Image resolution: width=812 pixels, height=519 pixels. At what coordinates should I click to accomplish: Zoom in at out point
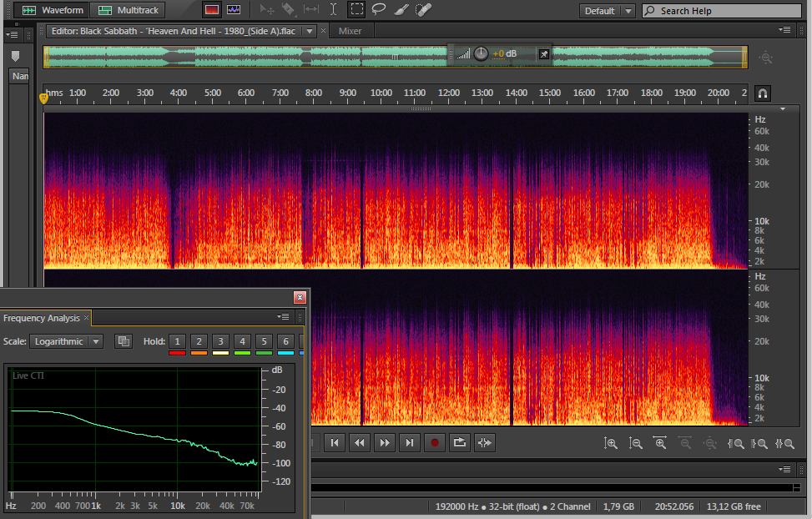pos(759,443)
